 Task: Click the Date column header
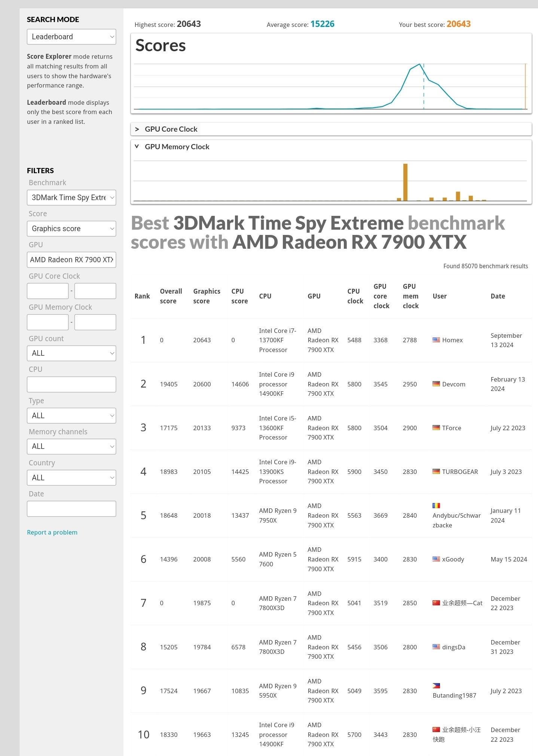click(x=498, y=296)
